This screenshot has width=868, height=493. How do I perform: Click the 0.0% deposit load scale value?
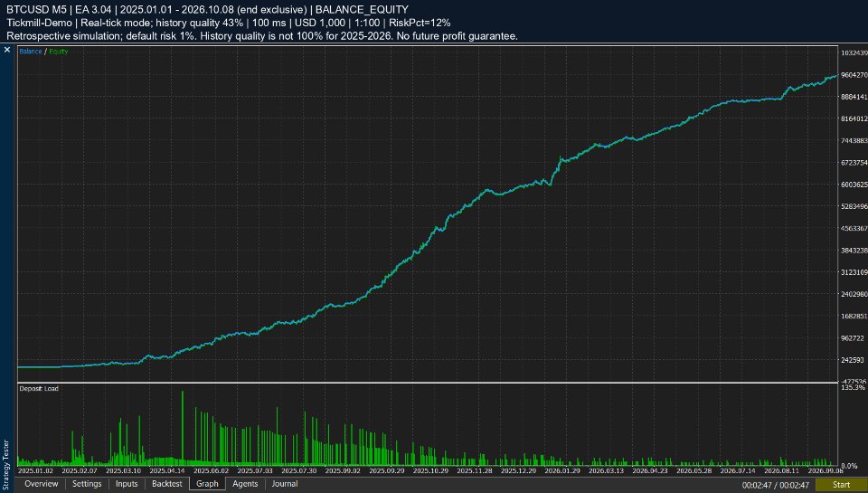(x=850, y=466)
